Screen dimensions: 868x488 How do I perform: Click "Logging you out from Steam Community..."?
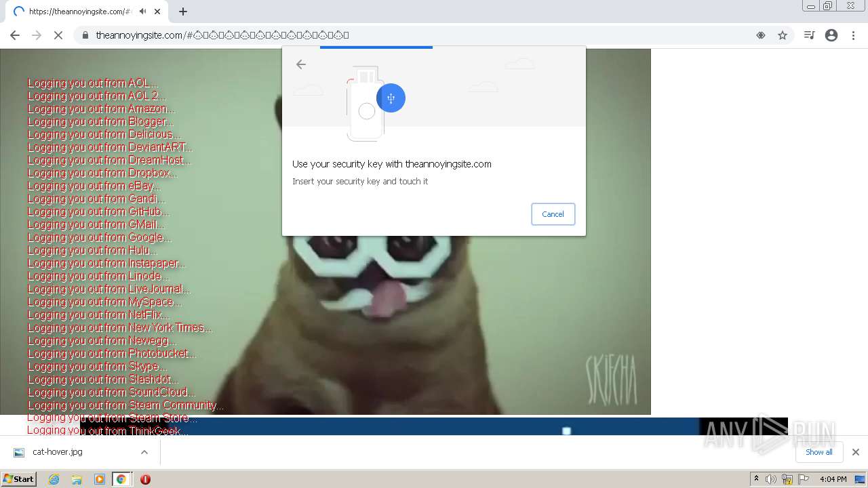point(125,405)
